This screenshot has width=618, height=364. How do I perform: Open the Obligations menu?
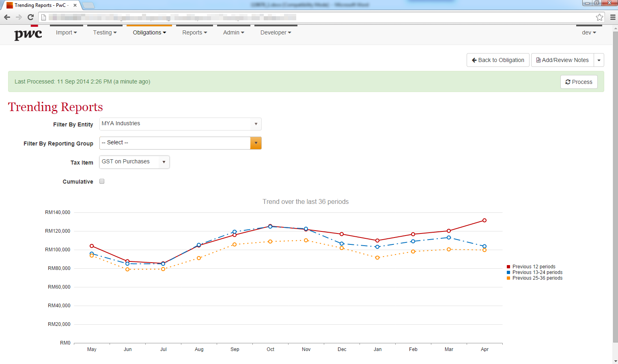click(149, 32)
